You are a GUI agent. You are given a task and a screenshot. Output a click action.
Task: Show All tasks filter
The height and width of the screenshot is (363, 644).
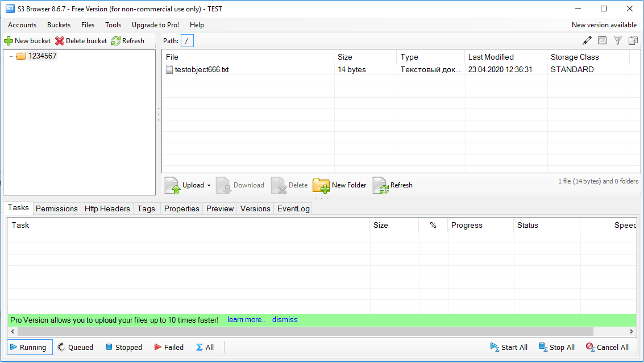[x=205, y=348]
